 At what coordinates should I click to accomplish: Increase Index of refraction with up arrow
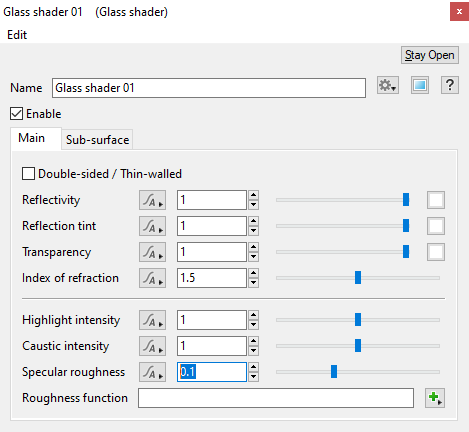coord(254,273)
